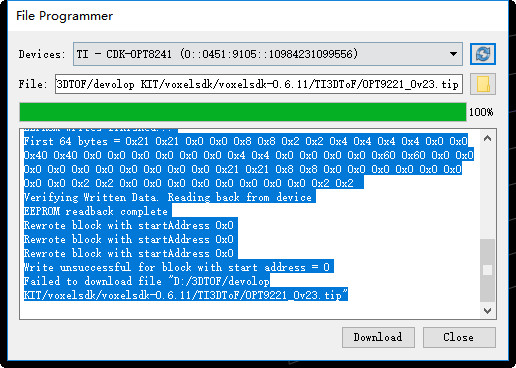
Task: Browse for file with folder icon
Action: 483,84
